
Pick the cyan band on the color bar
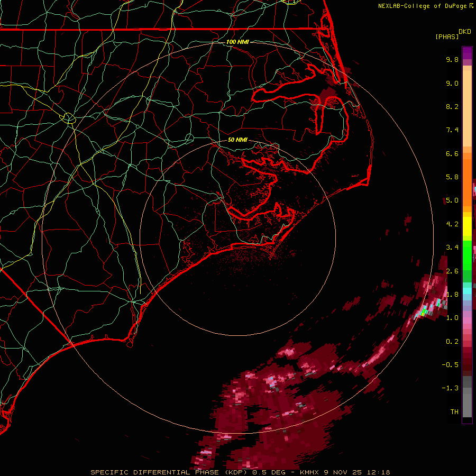click(x=467, y=290)
